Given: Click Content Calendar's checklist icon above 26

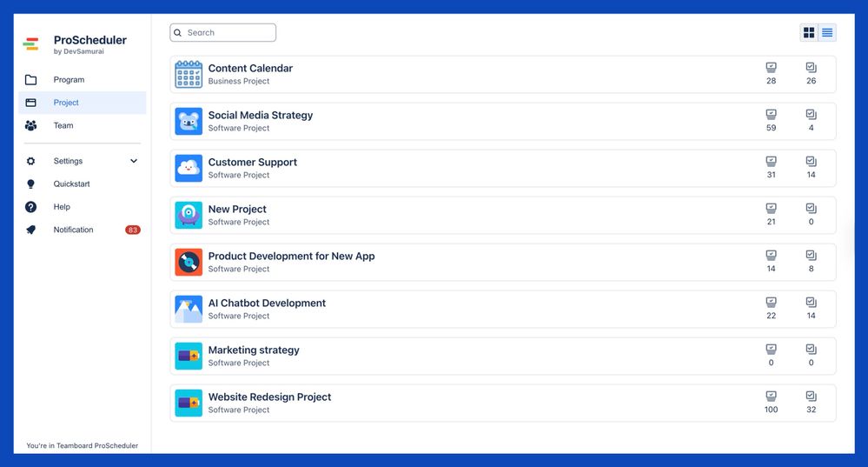Looking at the screenshot, I should pos(811,68).
